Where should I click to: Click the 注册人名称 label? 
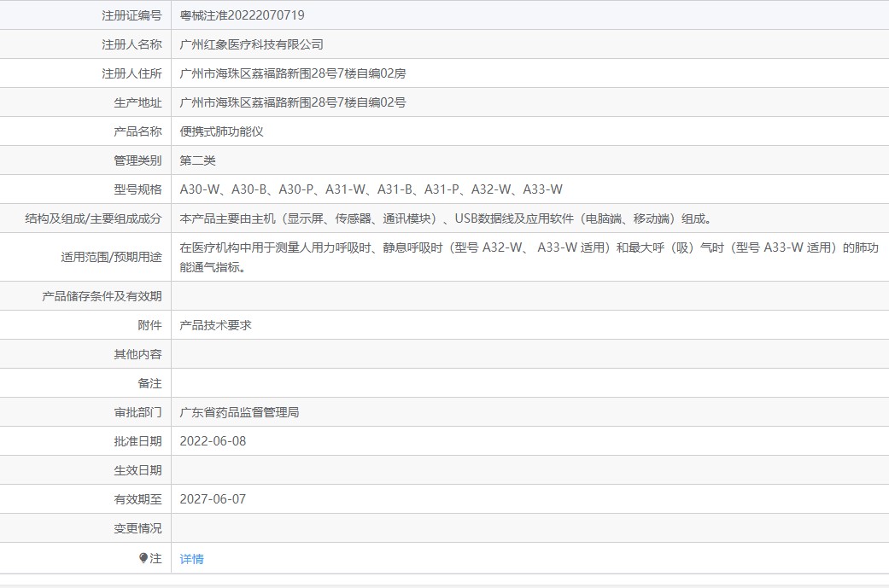click(132, 44)
